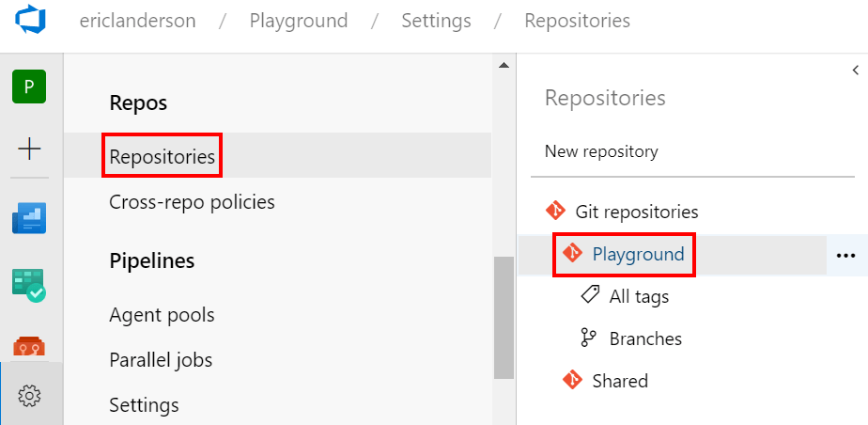Select Cross-repo policies menu item
This screenshot has width=868, height=425.
coord(192,202)
